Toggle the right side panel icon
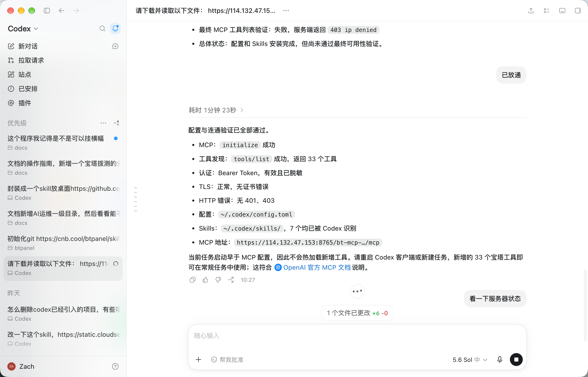 pos(578,11)
